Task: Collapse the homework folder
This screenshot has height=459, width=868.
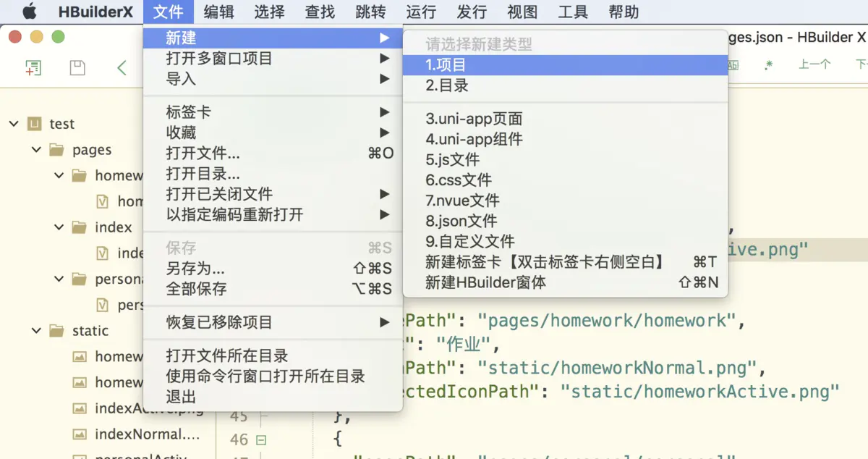Action: point(59,175)
